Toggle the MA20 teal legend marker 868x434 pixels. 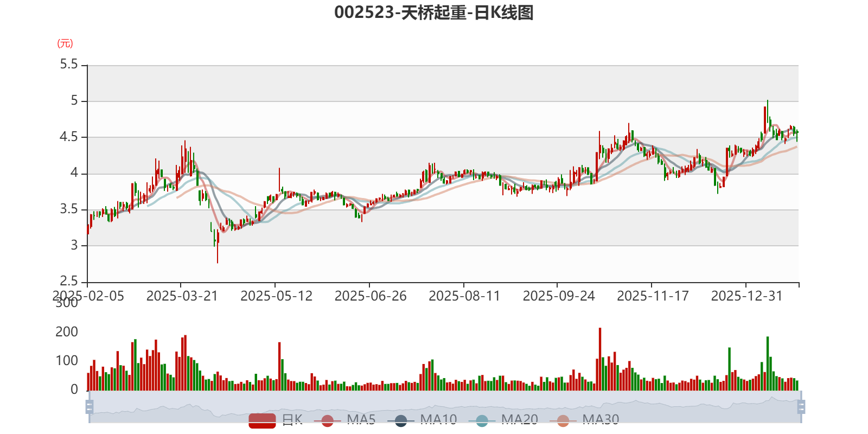click(x=482, y=420)
